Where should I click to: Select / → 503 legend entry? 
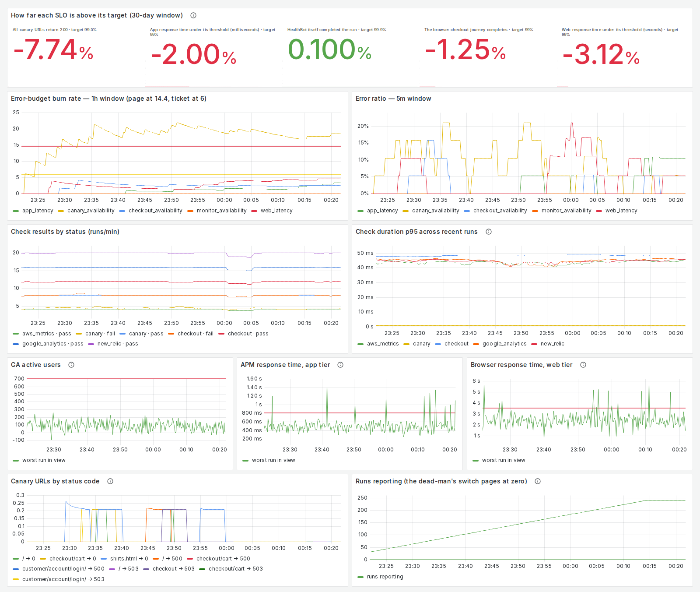click(x=129, y=569)
